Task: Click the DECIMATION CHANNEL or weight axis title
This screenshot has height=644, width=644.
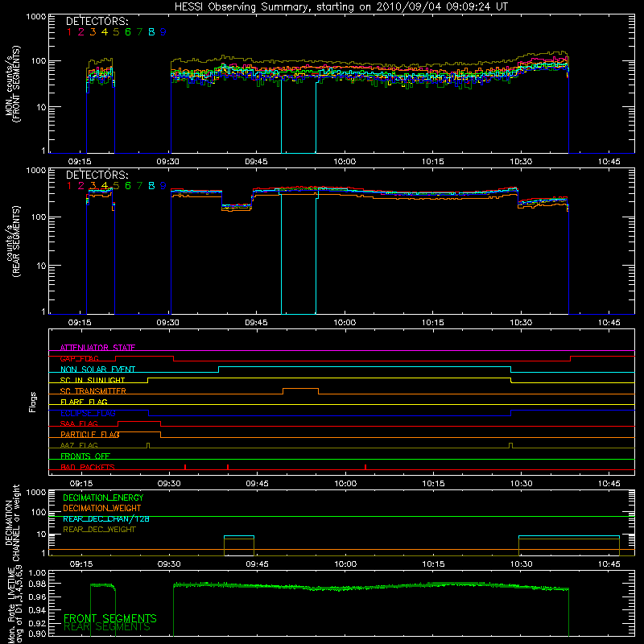Action: click(x=12, y=523)
